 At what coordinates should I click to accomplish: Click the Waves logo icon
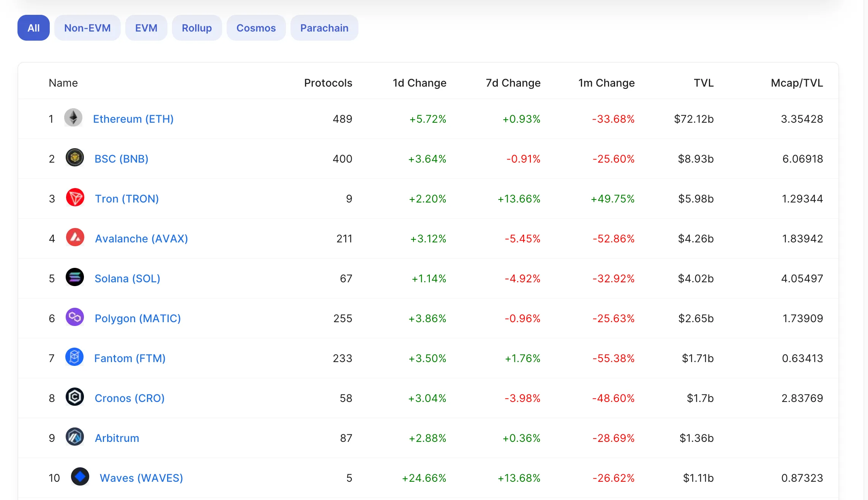coord(80,477)
